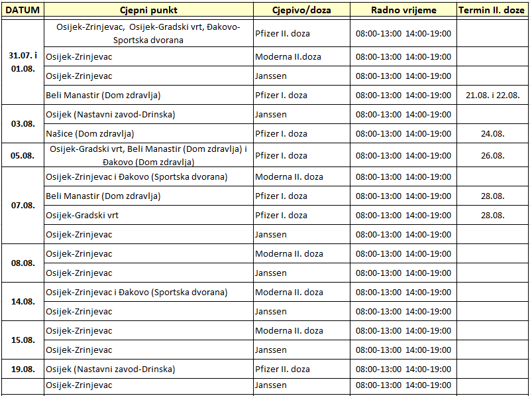532x396 pixels.
Task: Select the Cjepni punkt column header
Action: [148, 11]
